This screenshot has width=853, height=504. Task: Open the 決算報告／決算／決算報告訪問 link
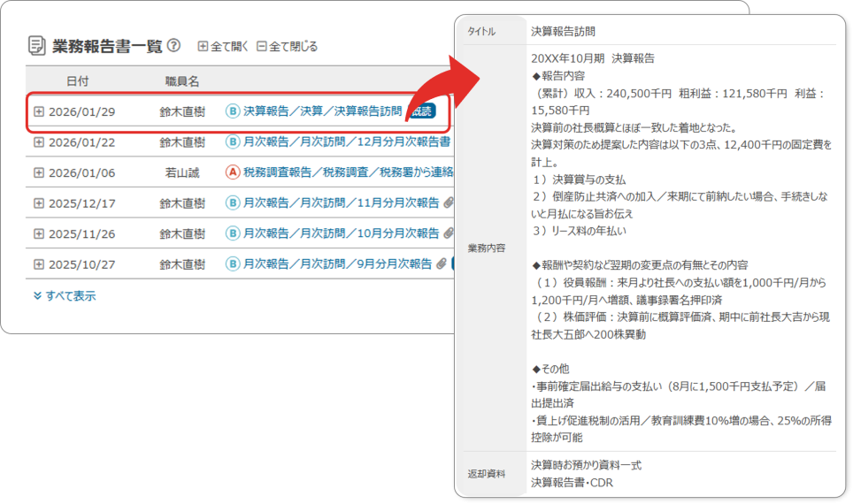(322, 112)
